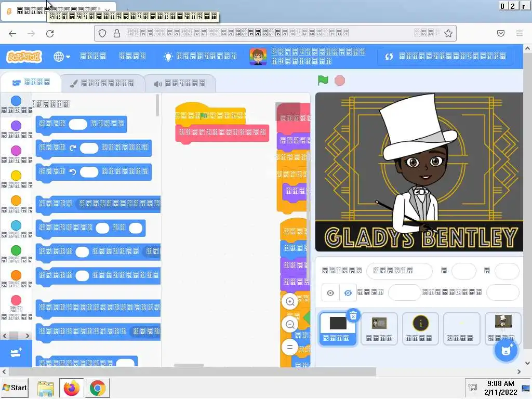This screenshot has width=532, height=399.
Task: Click the Add Extension button
Action: tap(16, 353)
